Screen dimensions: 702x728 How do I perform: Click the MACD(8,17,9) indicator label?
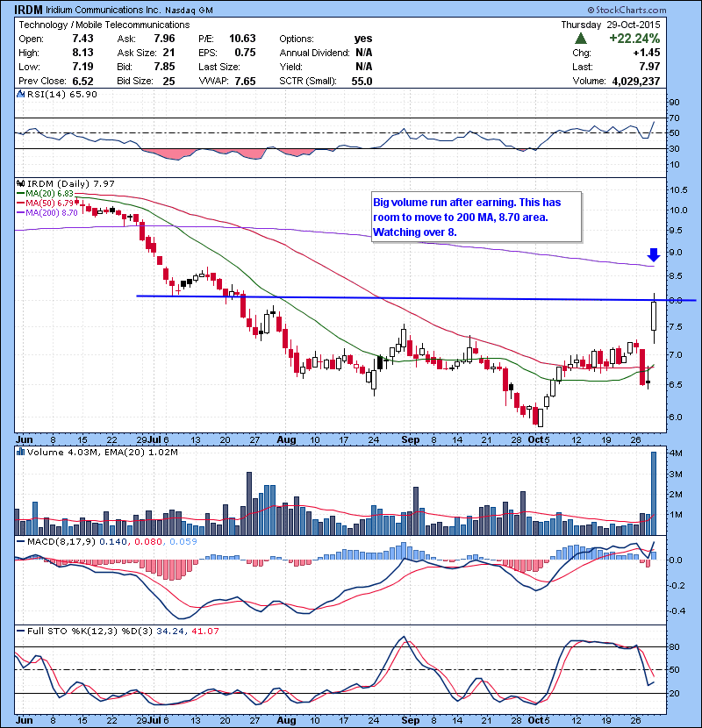[x=61, y=541]
